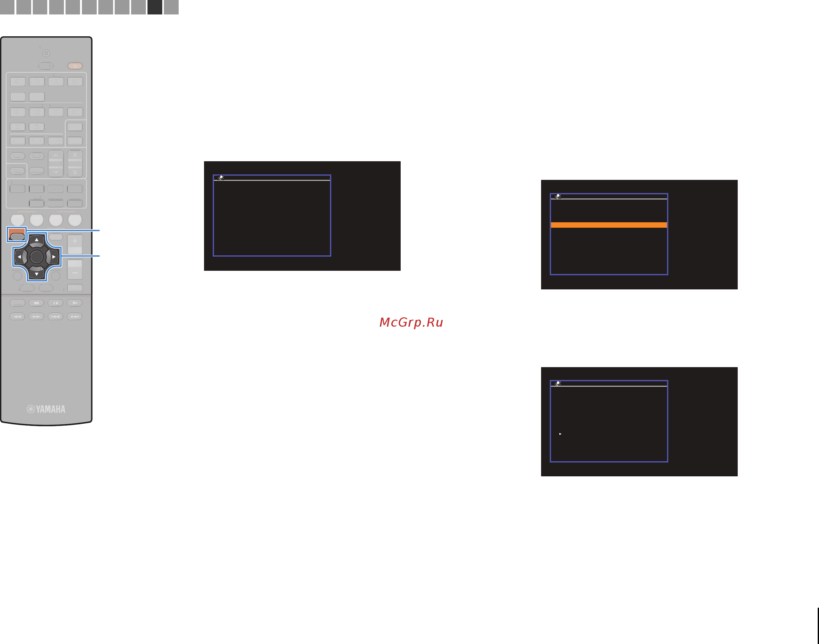Screen dimensions: 819x644
Task: Select the orange highlighted menu row
Action: pyautogui.click(x=609, y=225)
